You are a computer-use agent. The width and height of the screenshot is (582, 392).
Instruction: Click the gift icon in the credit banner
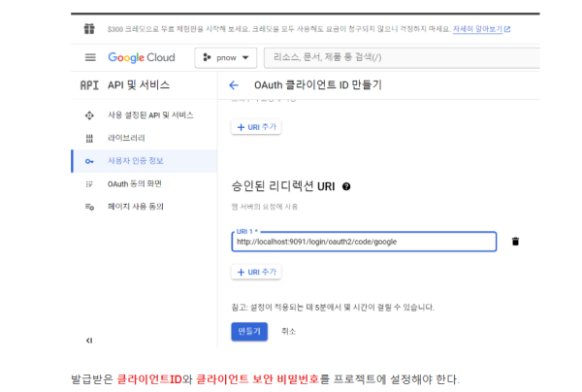click(89, 29)
